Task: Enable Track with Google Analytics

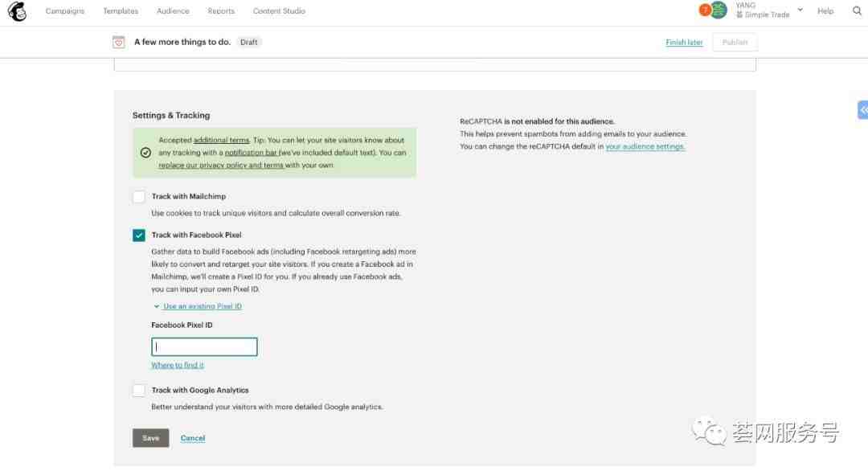Action: [x=139, y=391]
